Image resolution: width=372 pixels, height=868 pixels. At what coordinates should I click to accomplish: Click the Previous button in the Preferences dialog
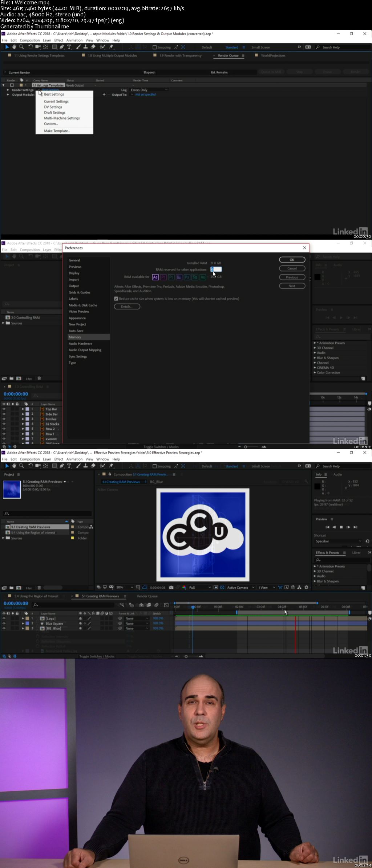(x=292, y=277)
